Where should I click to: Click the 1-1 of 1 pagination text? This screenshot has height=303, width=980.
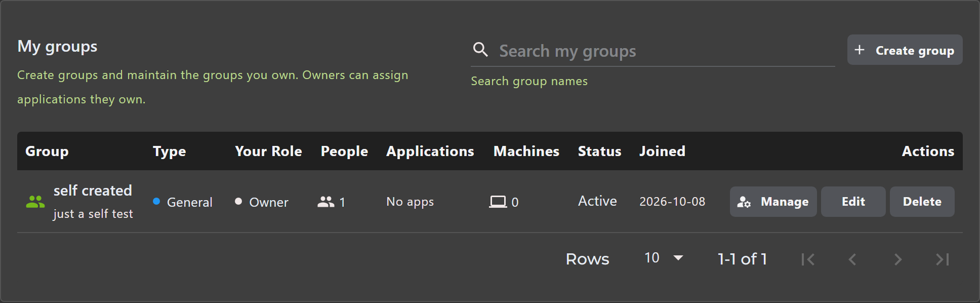742,259
